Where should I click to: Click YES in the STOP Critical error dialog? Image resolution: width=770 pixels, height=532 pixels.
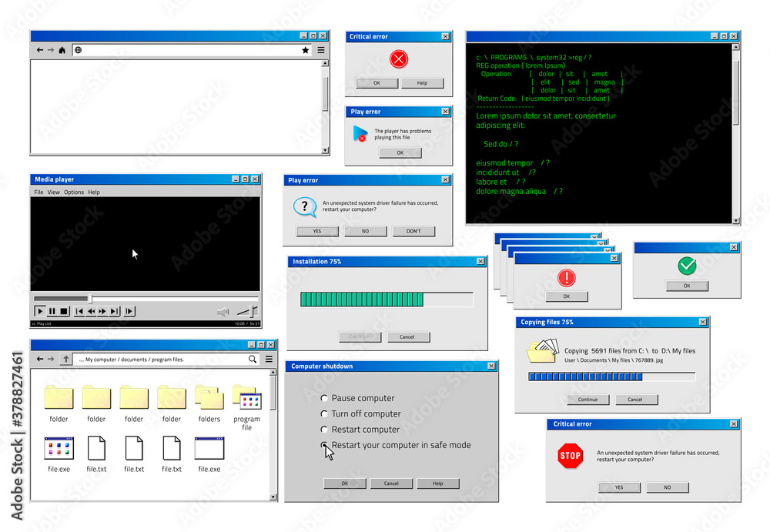[619, 487]
